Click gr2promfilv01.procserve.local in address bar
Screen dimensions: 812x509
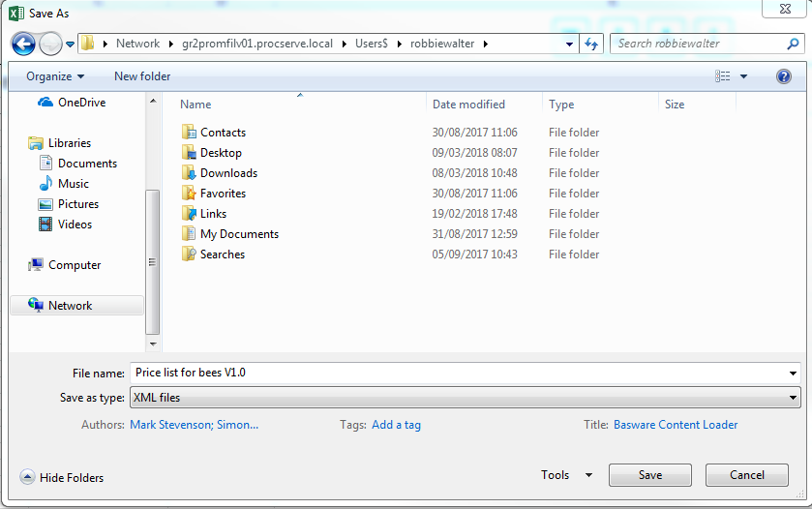(x=257, y=44)
